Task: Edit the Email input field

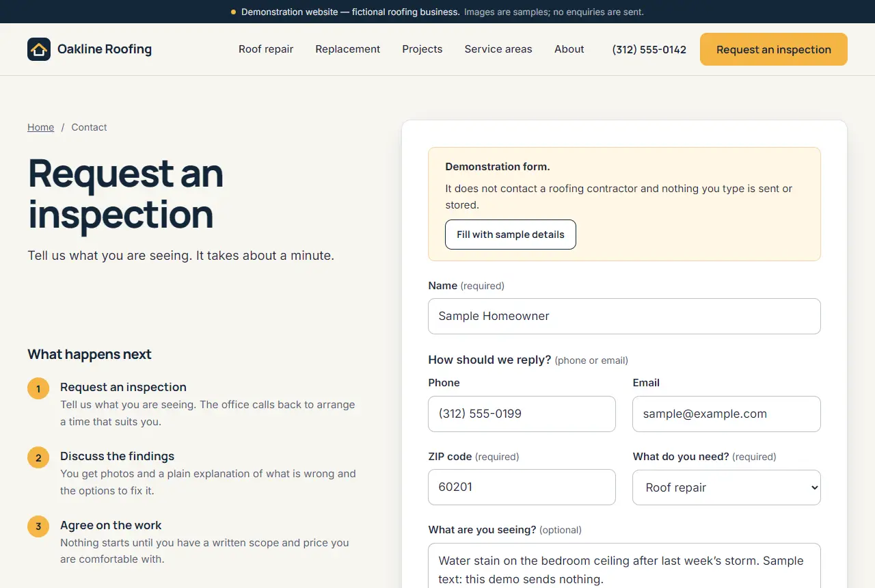Action: click(x=727, y=414)
